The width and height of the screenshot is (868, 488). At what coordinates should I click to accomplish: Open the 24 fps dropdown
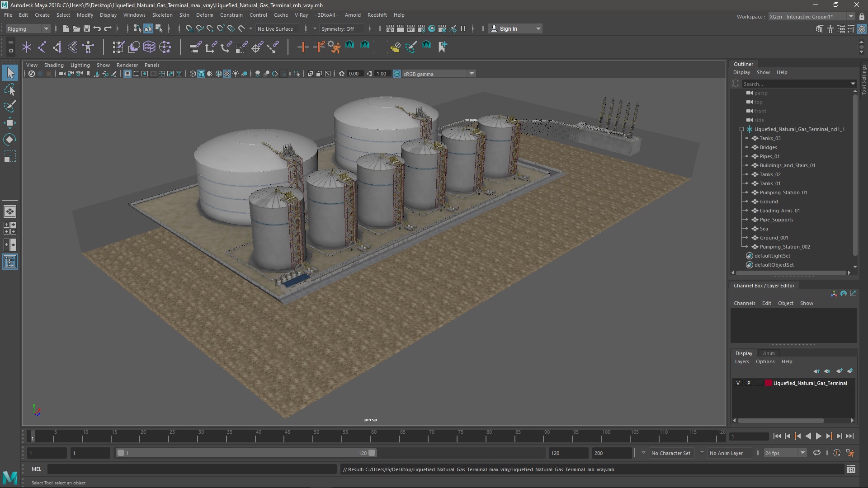tap(785, 453)
